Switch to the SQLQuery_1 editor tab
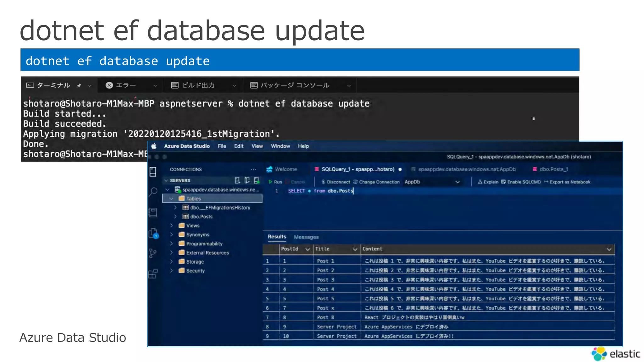 click(x=358, y=169)
